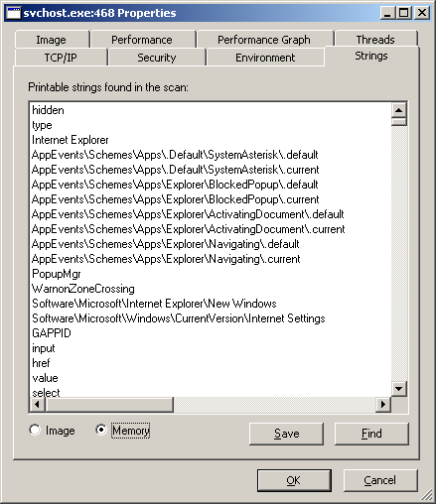This screenshot has height=504, width=436.
Task: Click the scroll left arrow below strings
Action: point(38,404)
